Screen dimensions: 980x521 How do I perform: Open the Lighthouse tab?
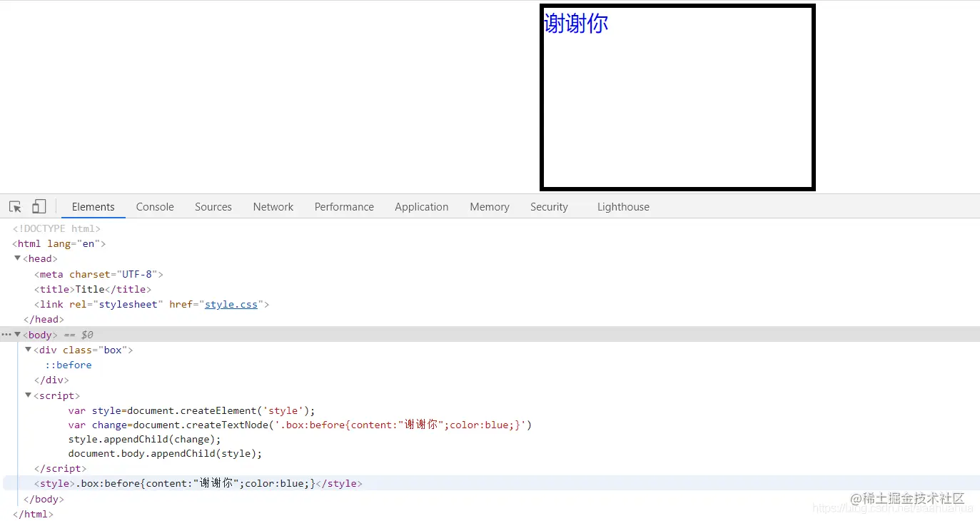coord(623,207)
